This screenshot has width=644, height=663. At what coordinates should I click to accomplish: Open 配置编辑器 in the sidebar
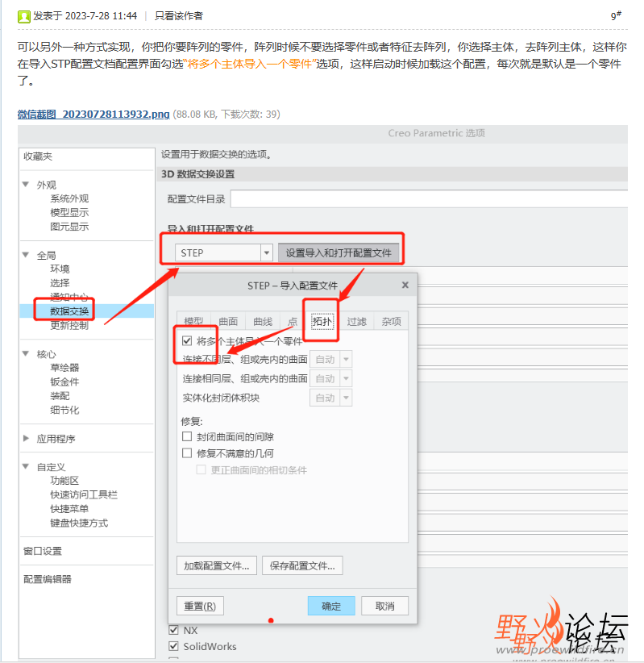[48, 579]
